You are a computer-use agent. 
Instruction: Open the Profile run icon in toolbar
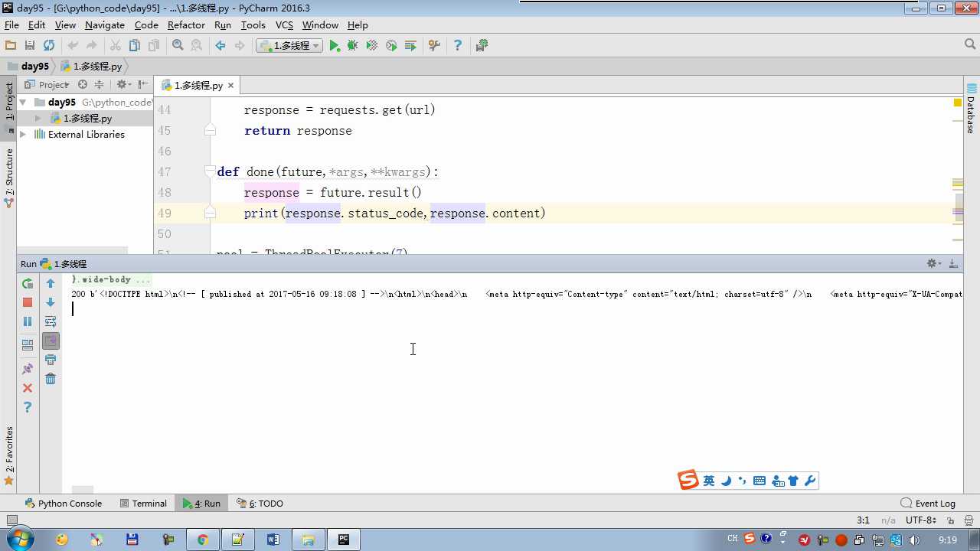click(x=391, y=46)
